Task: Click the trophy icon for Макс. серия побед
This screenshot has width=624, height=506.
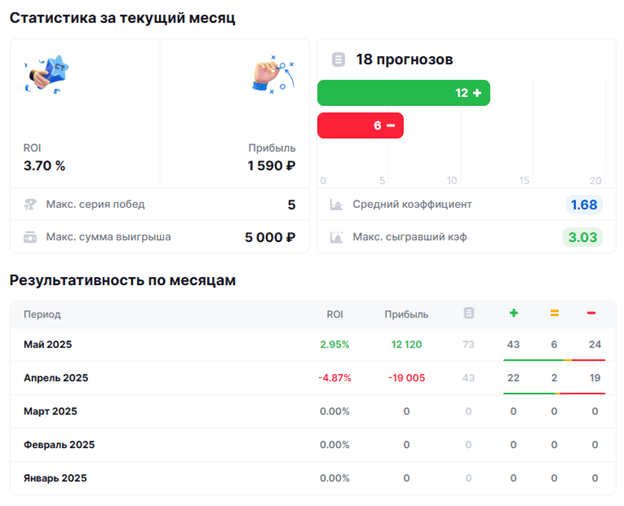Action: (30, 204)
